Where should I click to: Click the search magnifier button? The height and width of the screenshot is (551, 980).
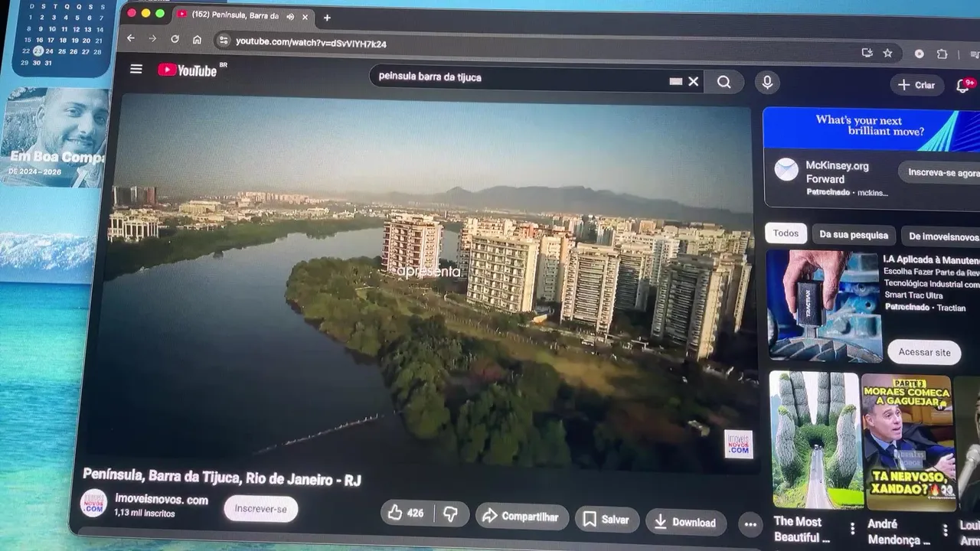pyautogui.click(x=724, y=83)
